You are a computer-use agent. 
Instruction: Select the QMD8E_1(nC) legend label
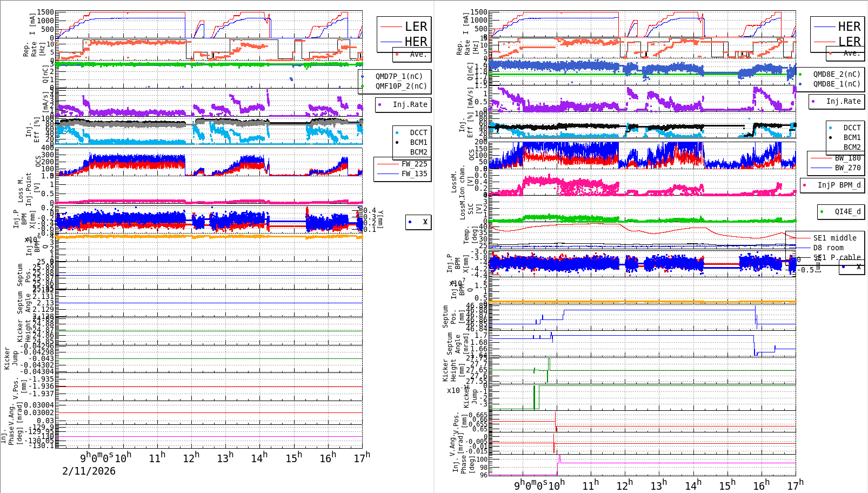pos(837,84)
